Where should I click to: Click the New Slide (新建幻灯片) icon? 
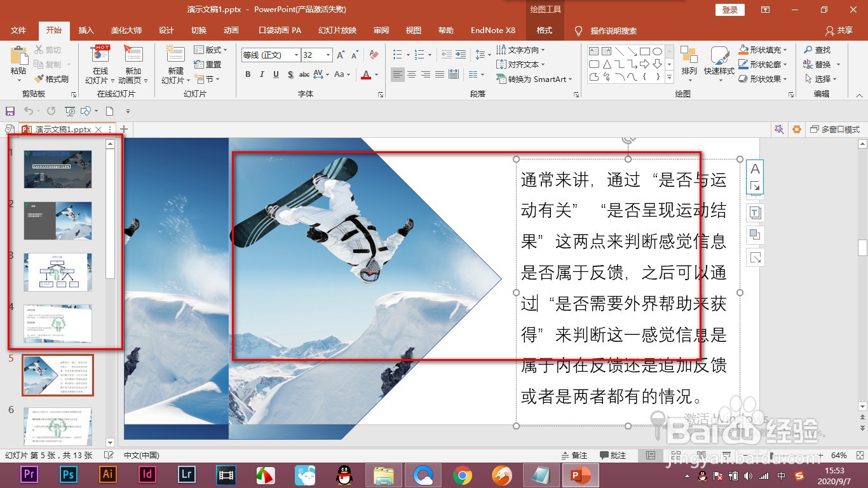pyautogui.click(x=175, y=54)
